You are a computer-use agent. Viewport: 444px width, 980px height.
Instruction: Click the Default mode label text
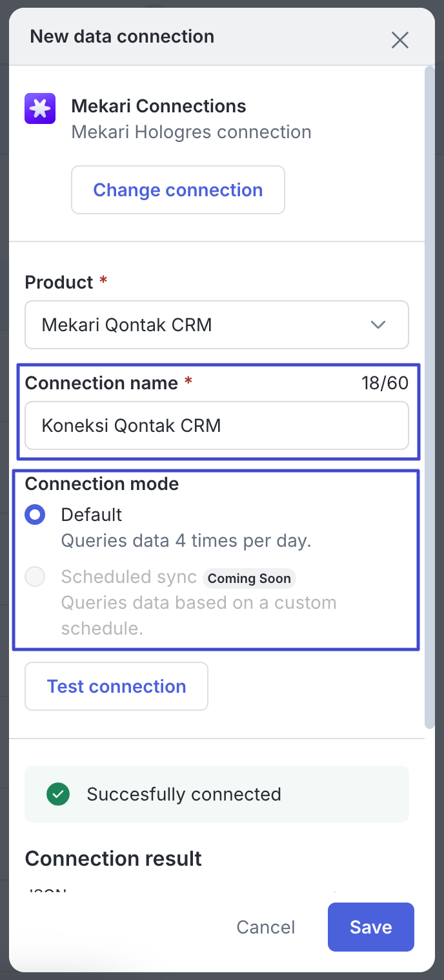click(x=92, y=515)
